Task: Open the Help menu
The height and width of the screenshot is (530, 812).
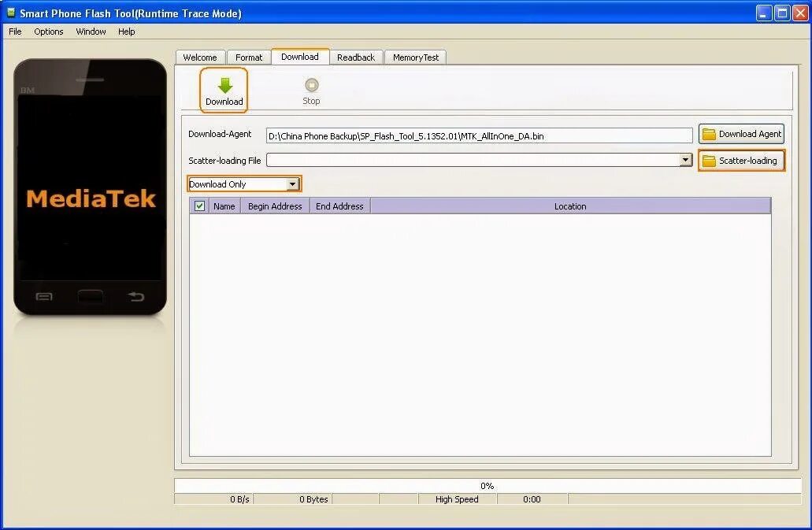Action: pos(126,32)
